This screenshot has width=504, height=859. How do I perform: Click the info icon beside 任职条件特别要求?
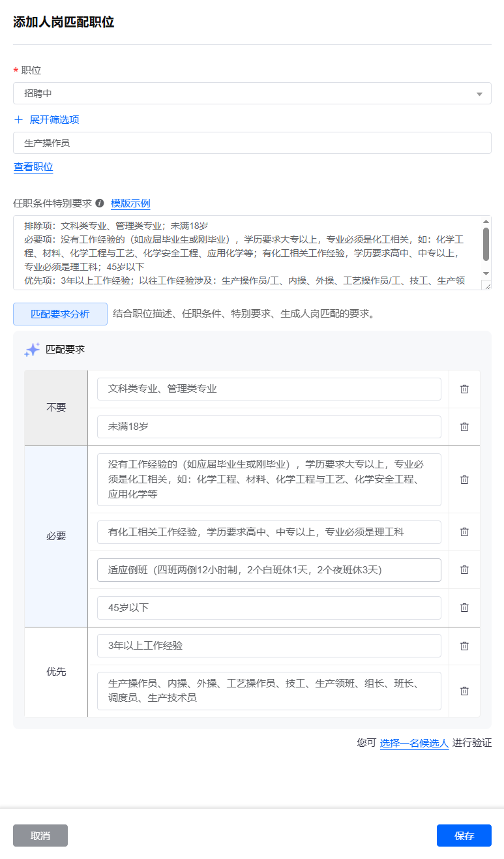coord(100,203)
